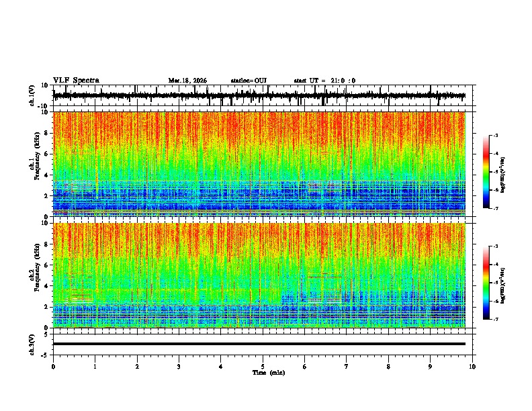
Task: Click the ch.3 flat black trace
Action: pyautogui.click(x=259, y=344)
